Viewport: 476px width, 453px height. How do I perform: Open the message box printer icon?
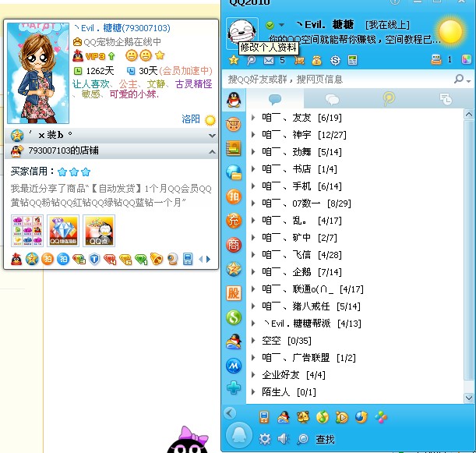tap(436, 59)
